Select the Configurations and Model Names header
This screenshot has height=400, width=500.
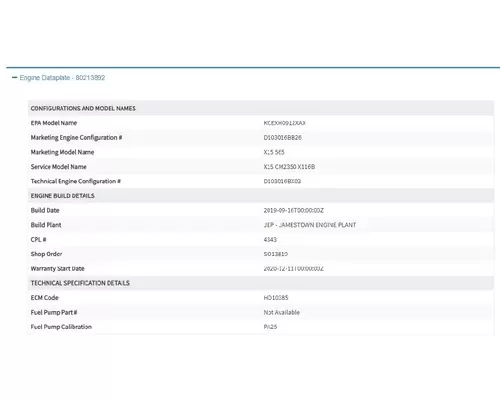click(x=83, y=108)
